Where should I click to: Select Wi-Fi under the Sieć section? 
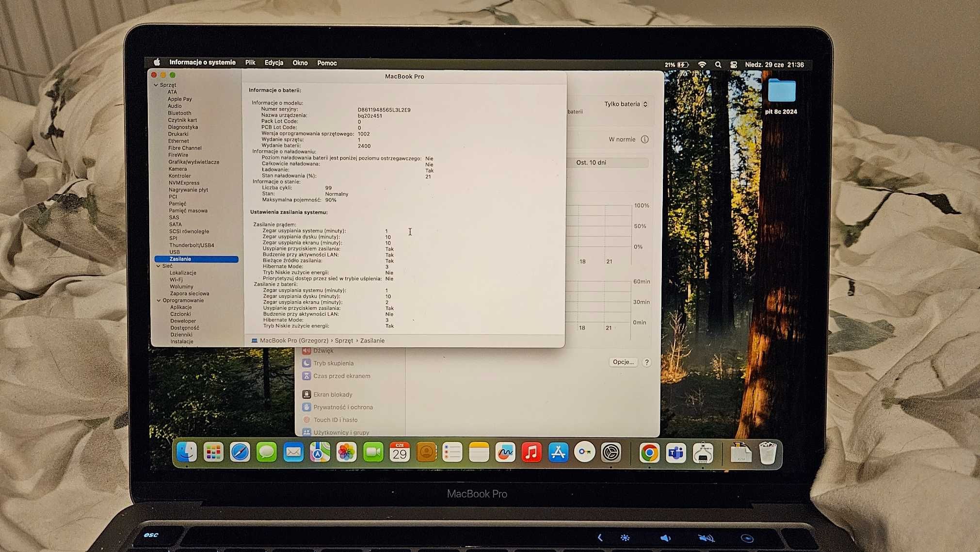pyautogui.click(x=176, y=280)
